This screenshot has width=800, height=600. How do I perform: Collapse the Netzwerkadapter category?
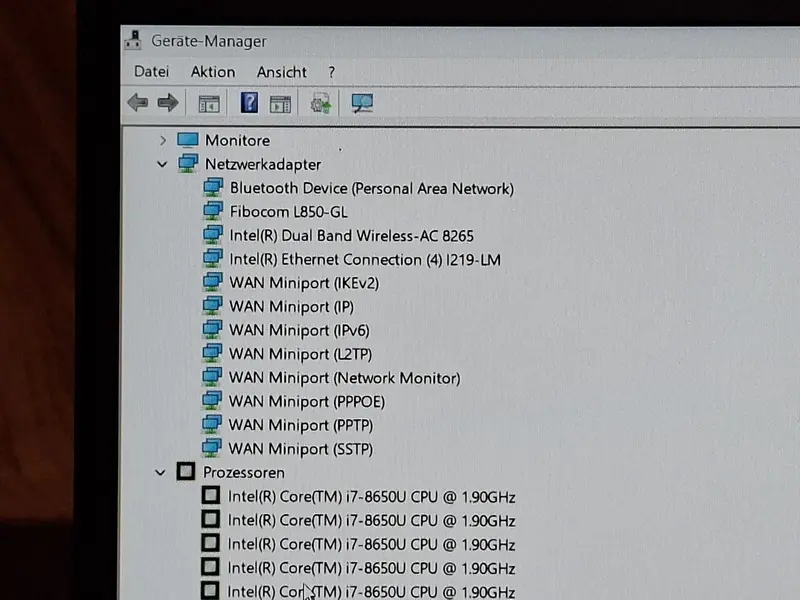162,164
